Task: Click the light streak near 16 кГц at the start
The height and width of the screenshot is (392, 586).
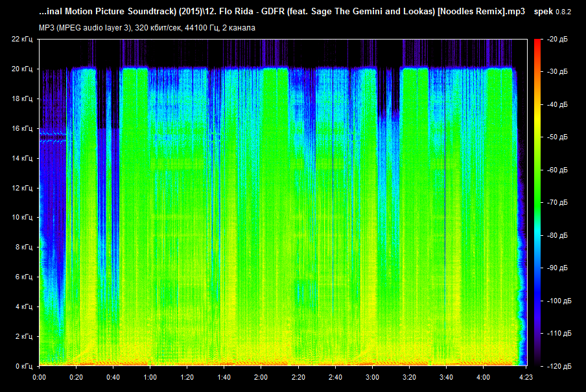Action: [x=52, y=135]
